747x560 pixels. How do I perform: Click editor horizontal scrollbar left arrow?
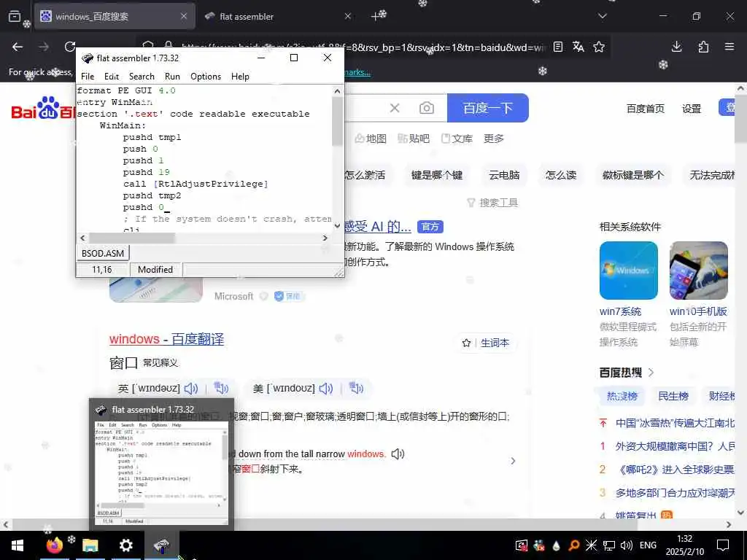(x=82, y=238)
